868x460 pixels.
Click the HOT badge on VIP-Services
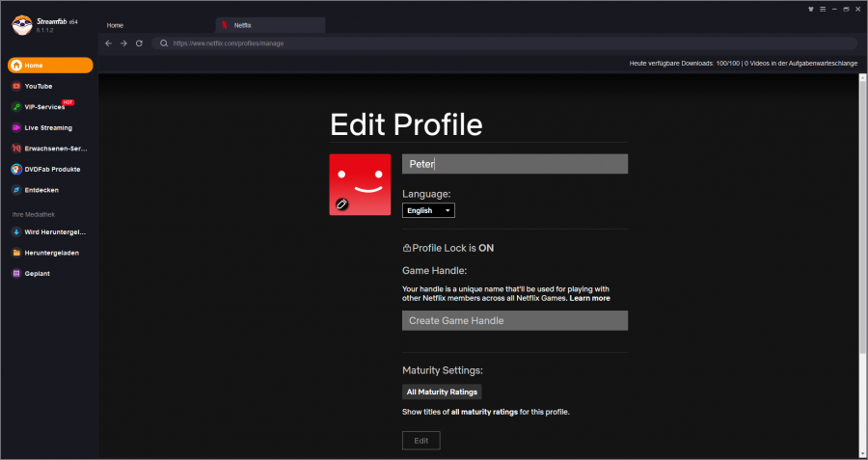point(68,102)
